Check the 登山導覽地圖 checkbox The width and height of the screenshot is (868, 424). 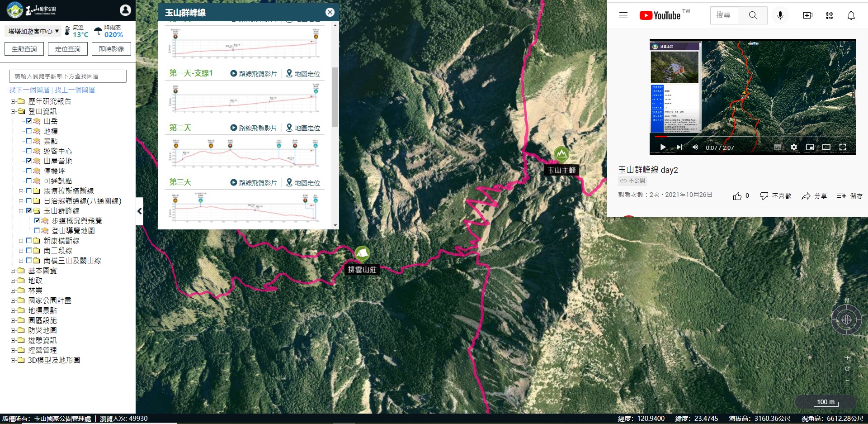point(37,230)
